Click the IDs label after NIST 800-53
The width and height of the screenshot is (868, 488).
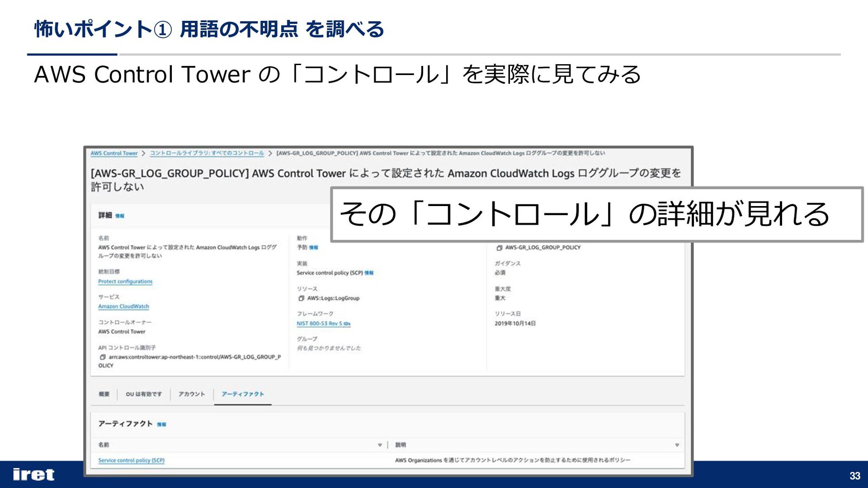pos(347,324)
